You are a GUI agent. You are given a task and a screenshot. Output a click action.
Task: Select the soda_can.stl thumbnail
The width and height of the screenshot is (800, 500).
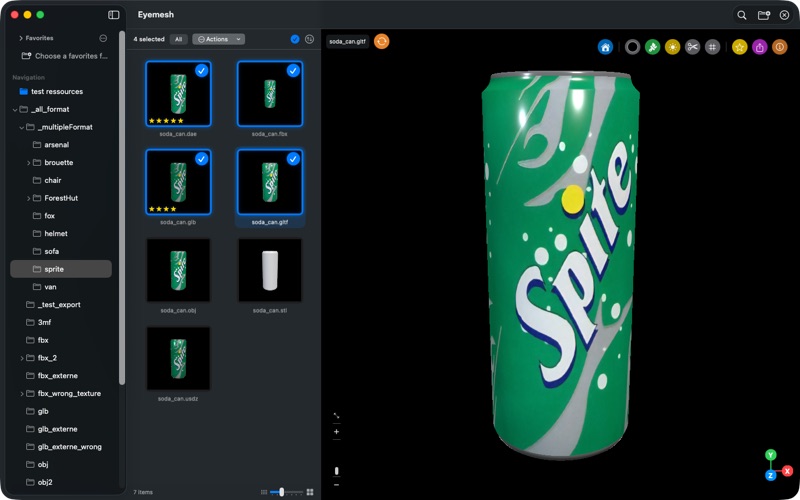[x=270, y=270]
